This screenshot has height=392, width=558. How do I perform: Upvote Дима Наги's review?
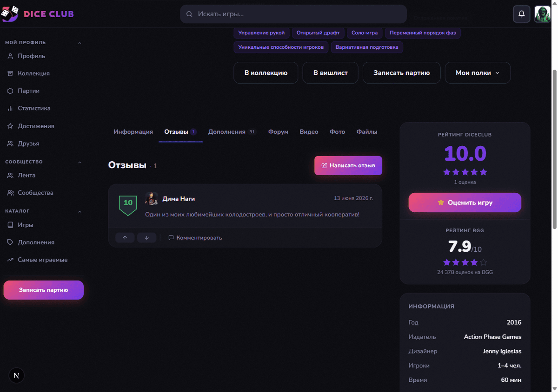point(125,238)
